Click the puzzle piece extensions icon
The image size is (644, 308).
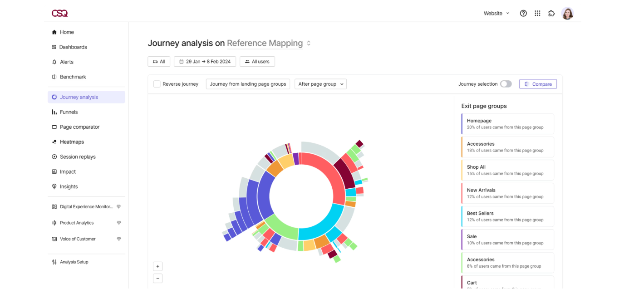click(551, 13)
